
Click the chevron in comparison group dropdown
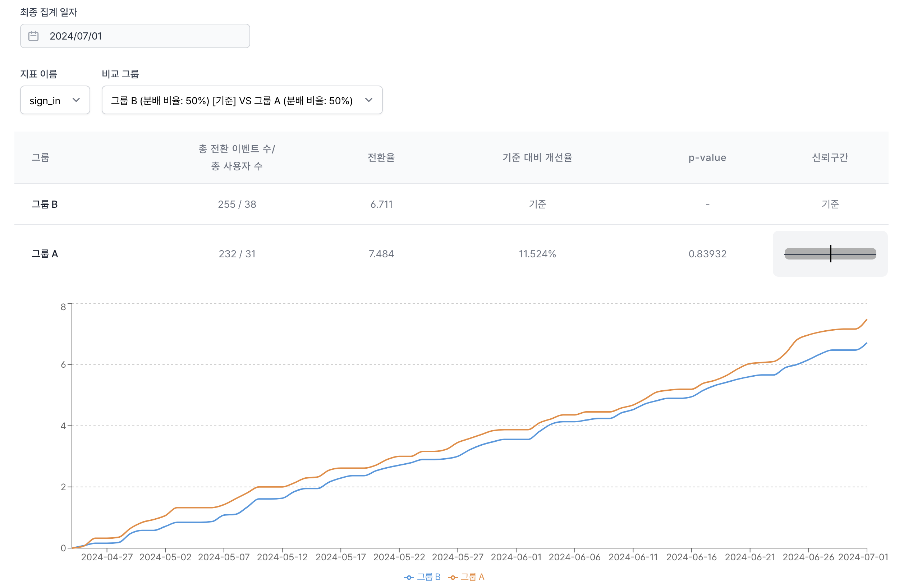[x=368, y=100]
